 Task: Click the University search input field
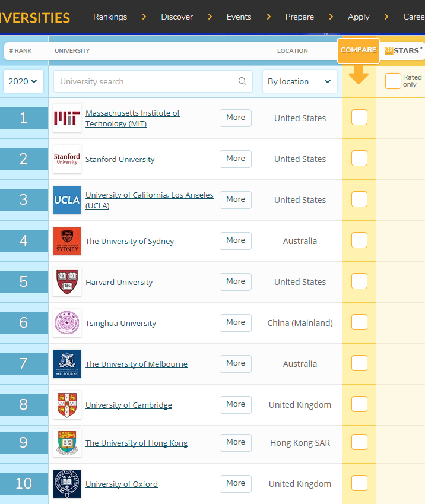[153, 81]
